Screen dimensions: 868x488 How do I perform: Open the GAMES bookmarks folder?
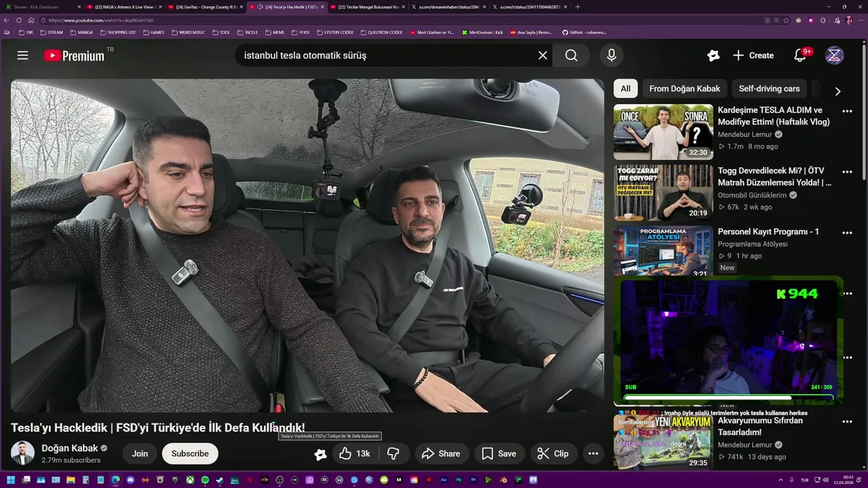[153, 32]
